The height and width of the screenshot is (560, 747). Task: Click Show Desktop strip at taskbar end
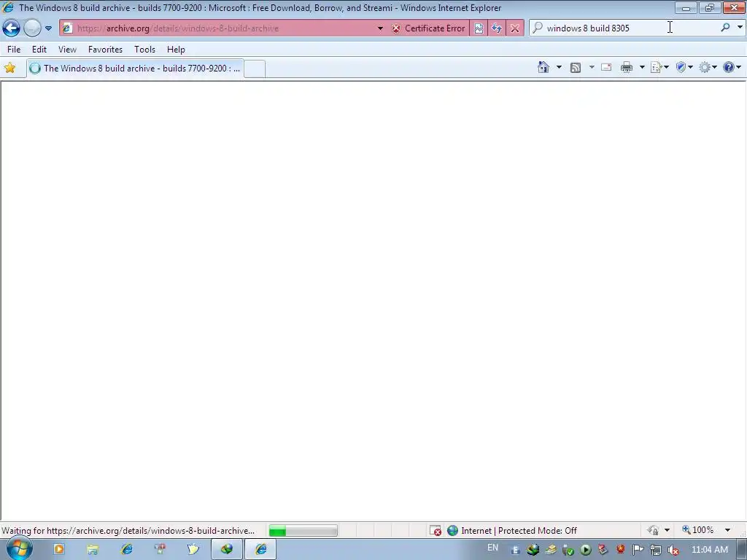click(x=742, y=549)
